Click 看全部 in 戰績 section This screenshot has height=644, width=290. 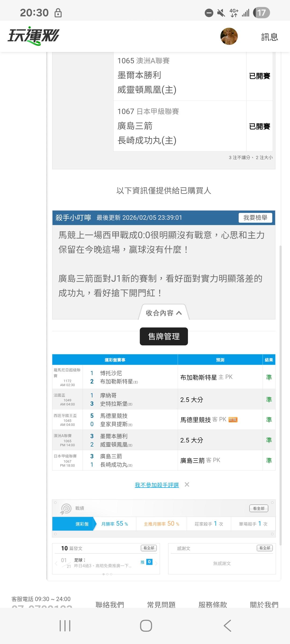259,508
